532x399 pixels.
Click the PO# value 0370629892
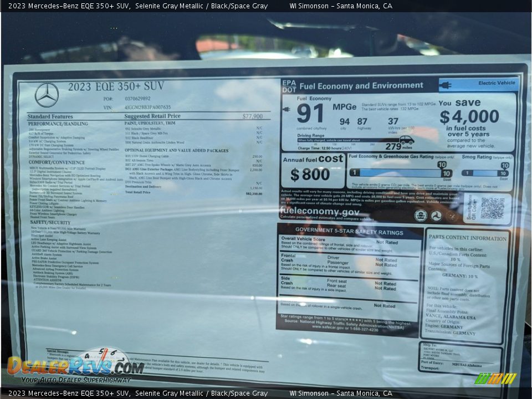click(137, 99)
